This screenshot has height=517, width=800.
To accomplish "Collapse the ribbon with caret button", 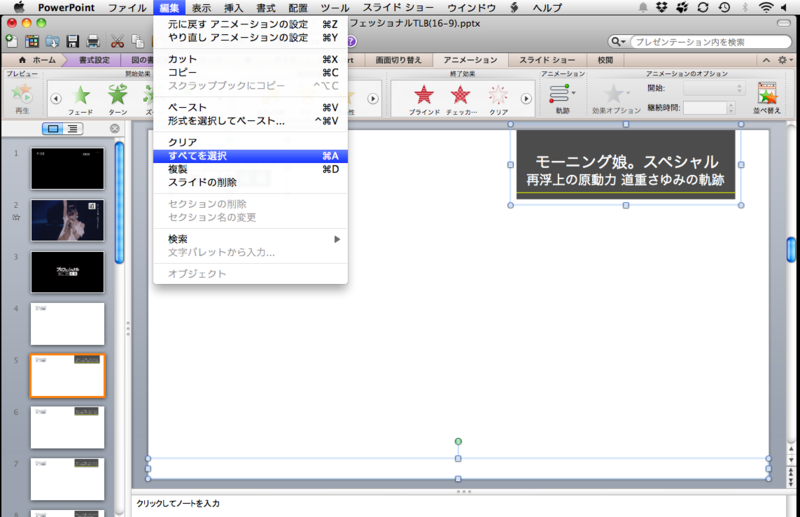I will pyautogui.click(x=766, y=60).
